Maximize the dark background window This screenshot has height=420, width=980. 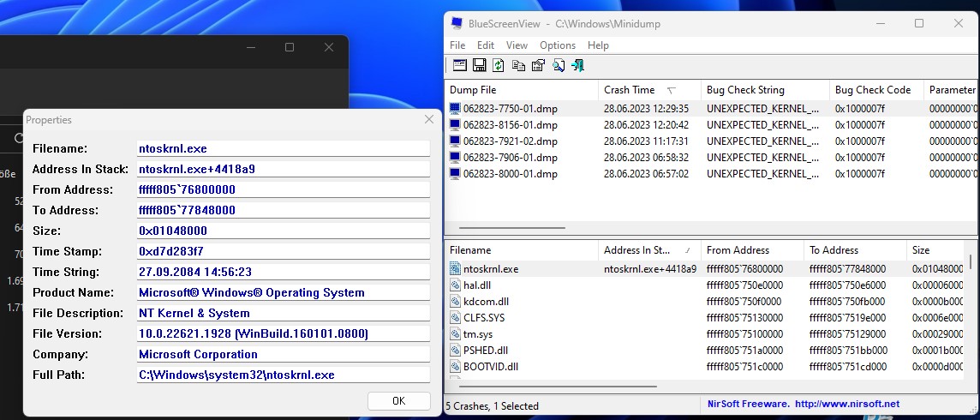point(290,47)
